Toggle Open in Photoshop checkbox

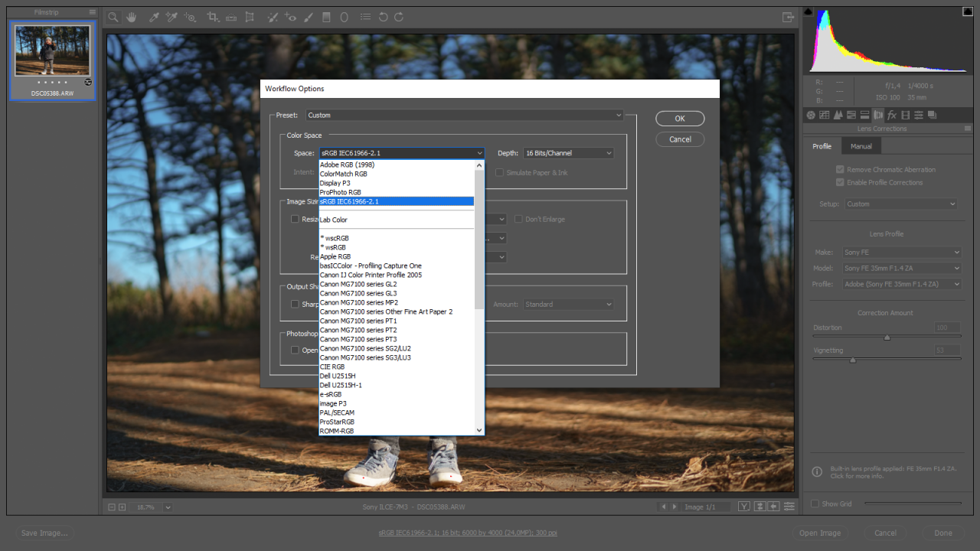tap(295, 350)
